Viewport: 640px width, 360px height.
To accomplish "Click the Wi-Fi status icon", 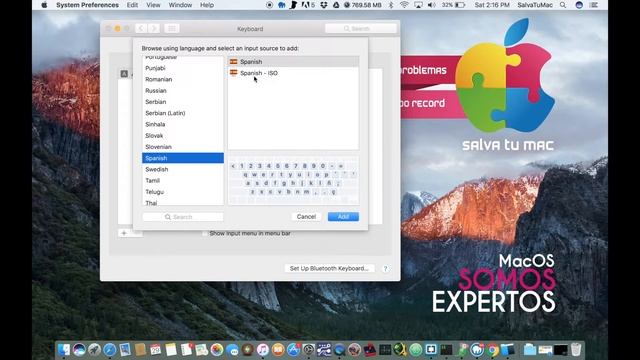I will pos(404,5).
